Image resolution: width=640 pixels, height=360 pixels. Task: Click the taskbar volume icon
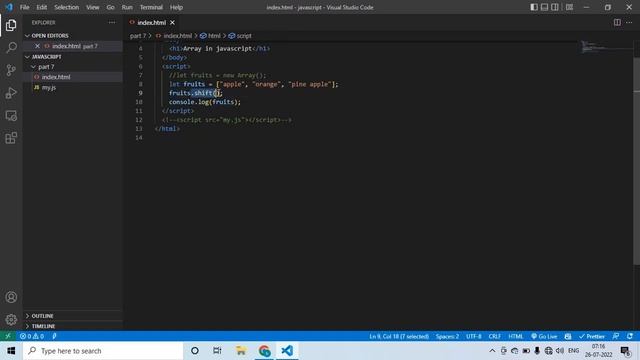tap(560, 351)
